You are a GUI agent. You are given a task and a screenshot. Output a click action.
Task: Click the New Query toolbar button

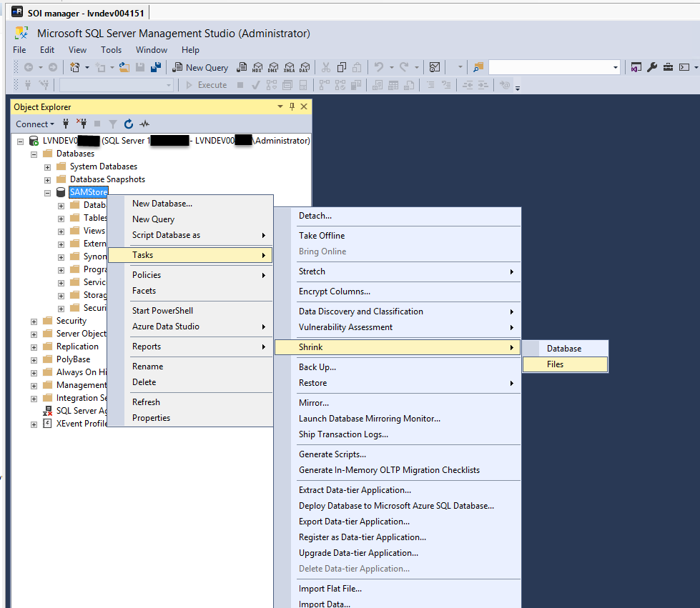point(201,67)
